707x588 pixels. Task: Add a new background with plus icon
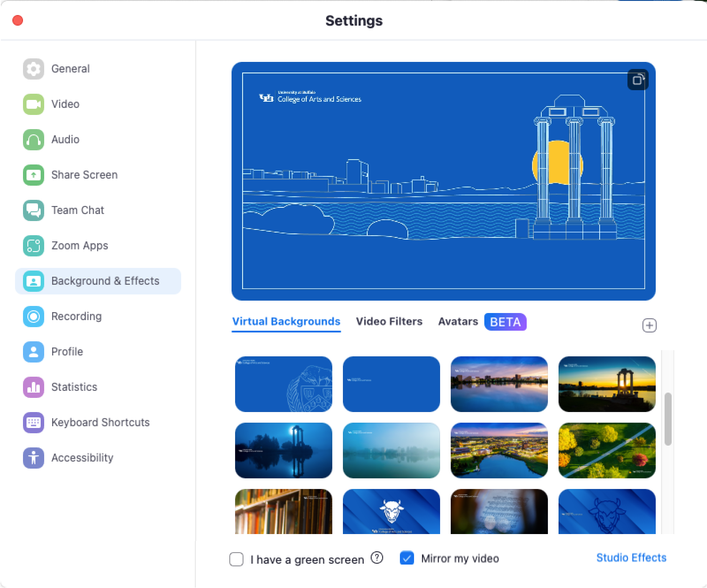click(x=649, y=326)
